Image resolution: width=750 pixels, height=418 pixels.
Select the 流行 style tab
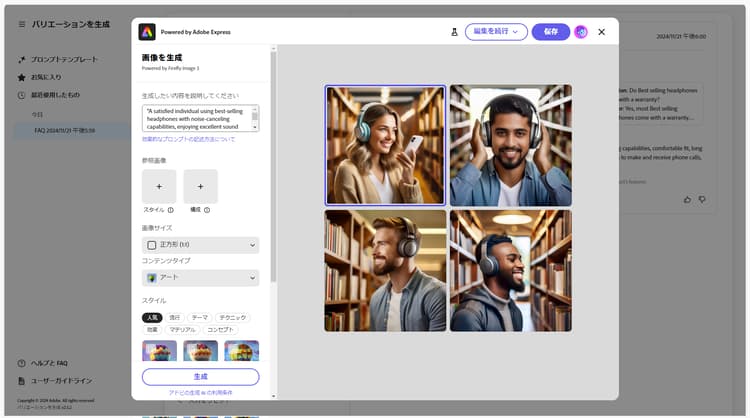[x=175, y=318]
